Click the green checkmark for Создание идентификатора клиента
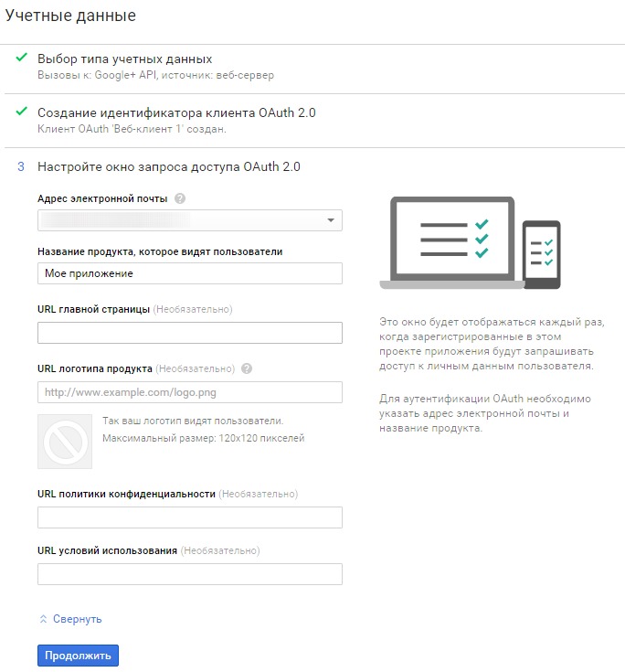 pyautogui.click(x=21, y=112)
